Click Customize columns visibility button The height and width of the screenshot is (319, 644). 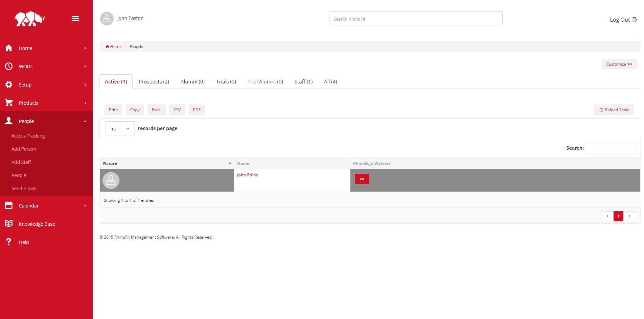point(619,64)
